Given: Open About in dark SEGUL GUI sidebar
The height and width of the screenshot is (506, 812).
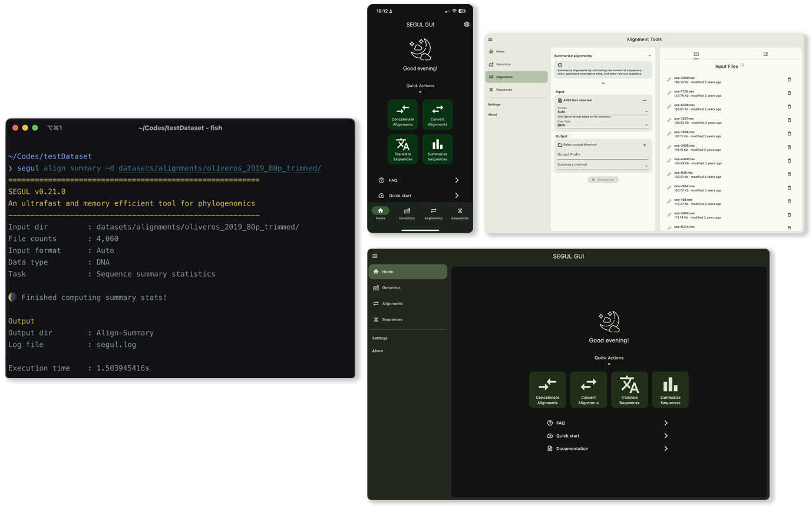Looking at the screenshot, I should click(x=378, y=351).
